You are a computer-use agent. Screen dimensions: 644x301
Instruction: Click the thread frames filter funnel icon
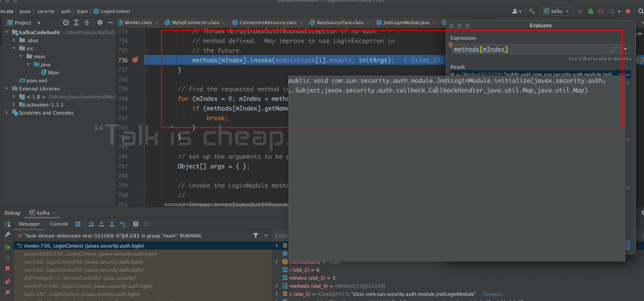pyautogui.click(x=256, y=236)
